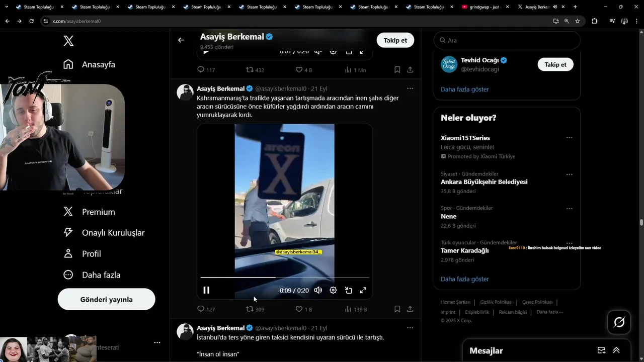
Task: Open more options on İstanbul taksici post
Action: point(410,328)
